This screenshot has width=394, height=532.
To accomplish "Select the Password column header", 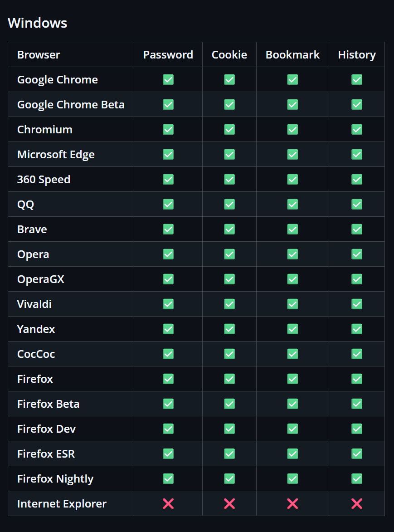I will (x=168, y=54).
